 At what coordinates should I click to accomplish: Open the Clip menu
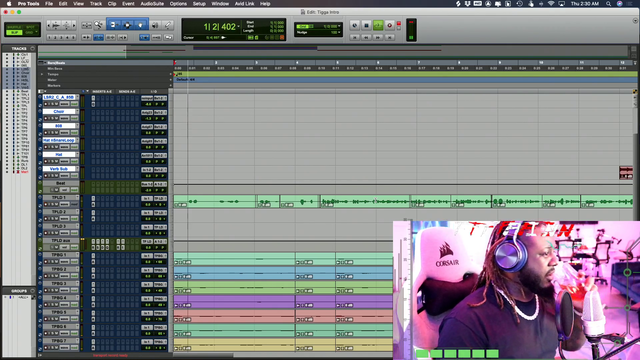click(x=112, y=4)
